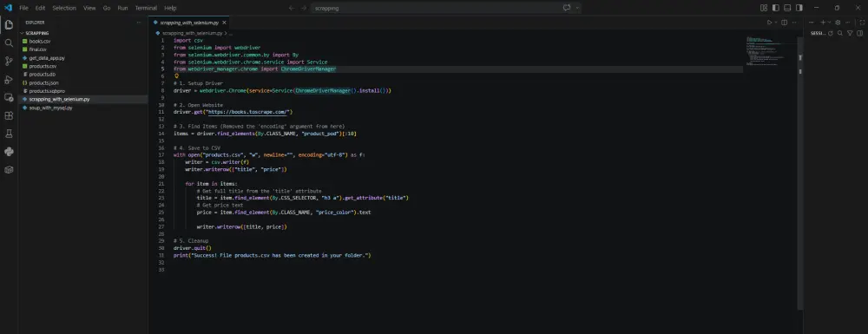The image size is (868, 334).
Task: Open the View menu
Action: pos(89,8)
